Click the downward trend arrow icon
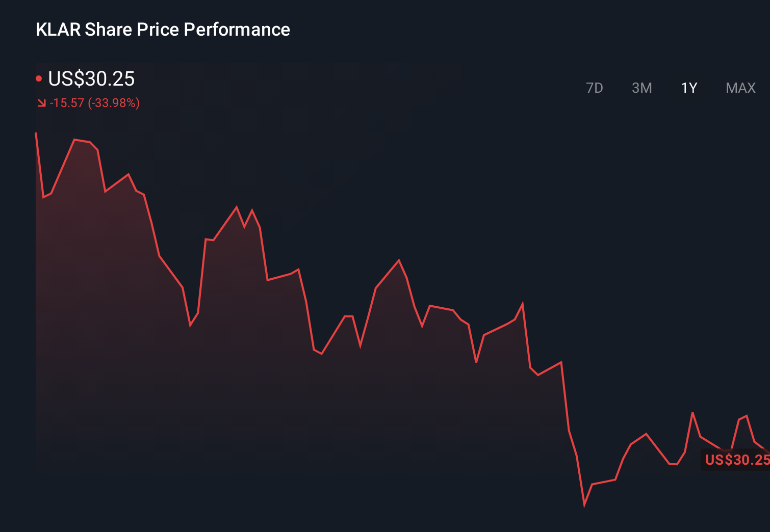The width and height of the screenshot is (770, 532). pos(41,102)
